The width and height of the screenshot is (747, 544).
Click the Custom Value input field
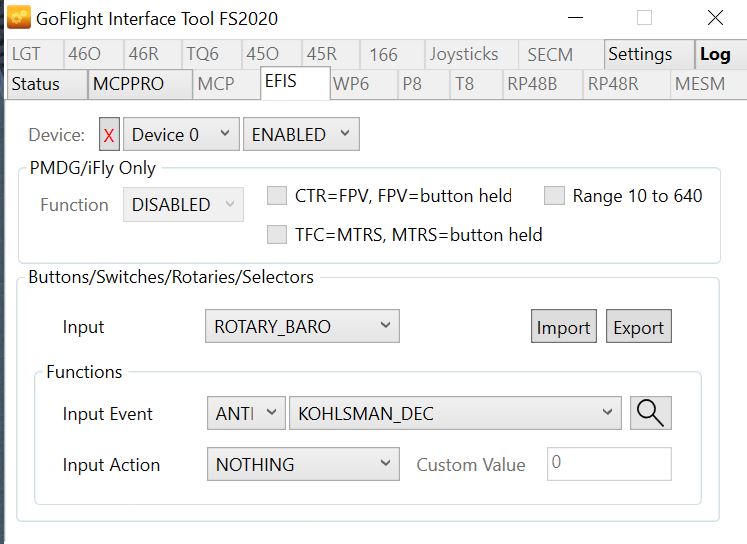click(608, 464)
